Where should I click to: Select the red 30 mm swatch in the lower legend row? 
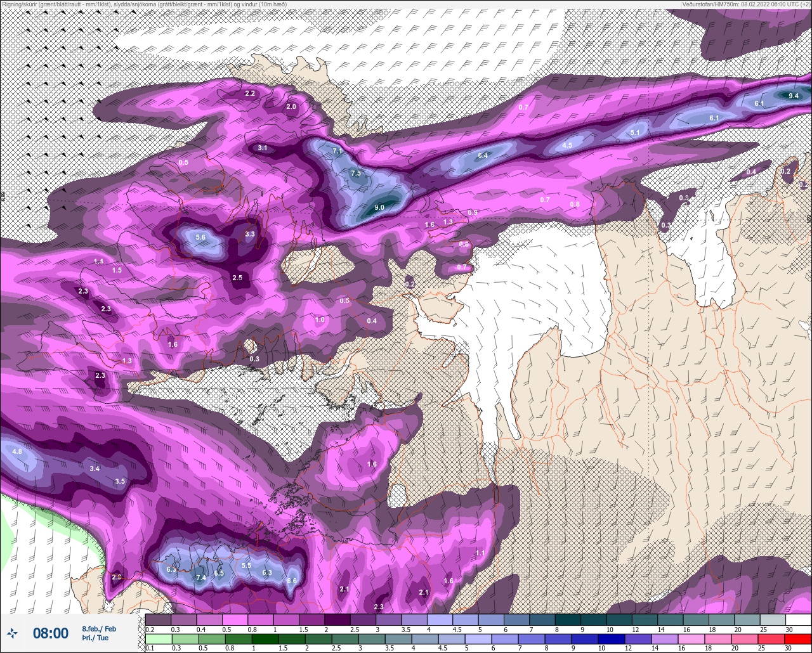coord(799,639)
